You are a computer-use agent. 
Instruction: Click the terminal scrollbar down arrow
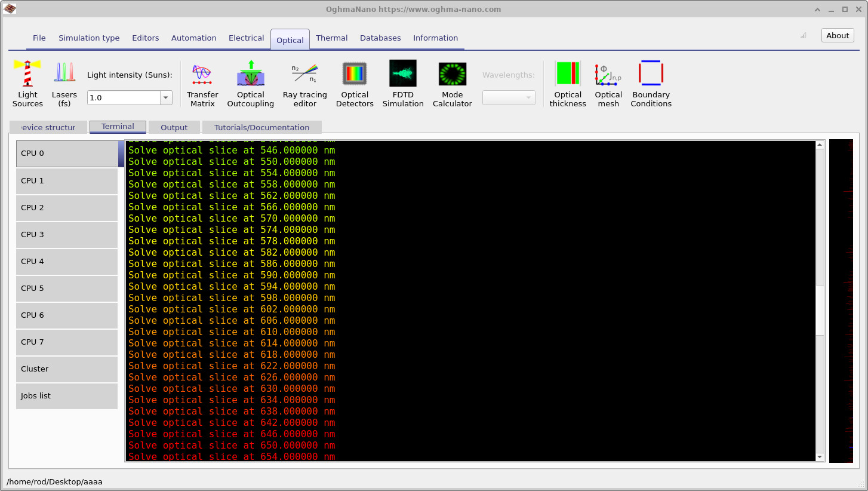pyautogui.click(x=820, y=457)
